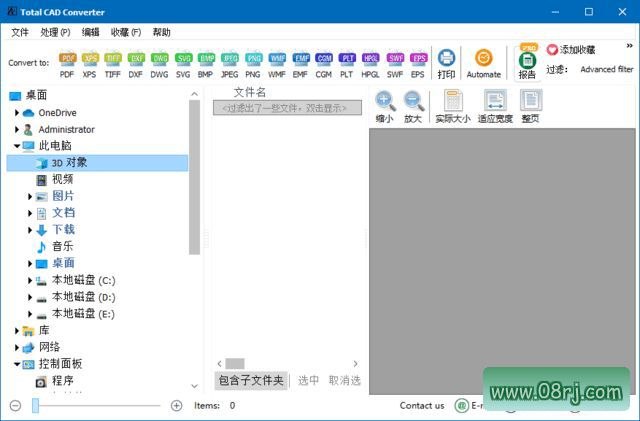
Task: Open the 编辑 menu
Action: coord(90,32)
